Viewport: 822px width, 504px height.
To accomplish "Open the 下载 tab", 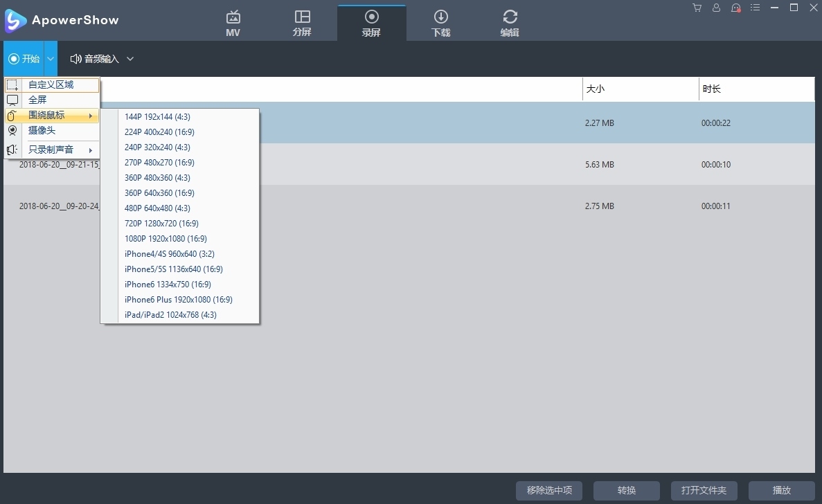I will point(440,23).
